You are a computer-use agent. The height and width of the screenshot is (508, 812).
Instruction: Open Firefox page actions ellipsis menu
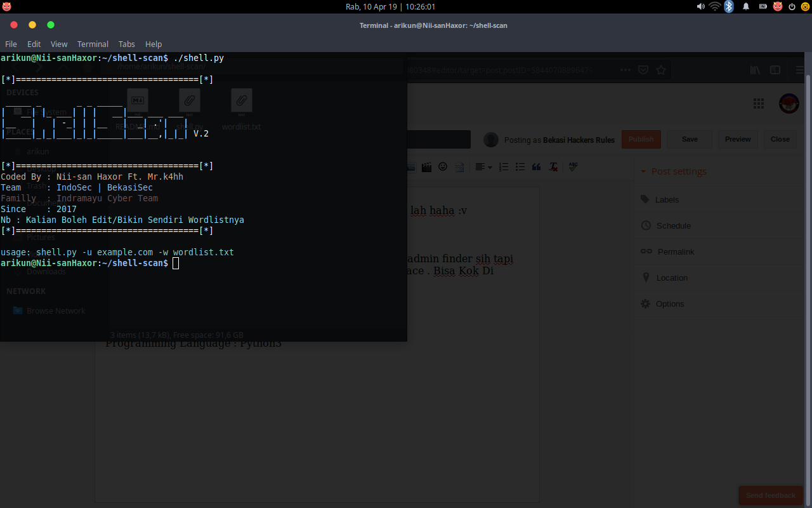tap(625, 70)
